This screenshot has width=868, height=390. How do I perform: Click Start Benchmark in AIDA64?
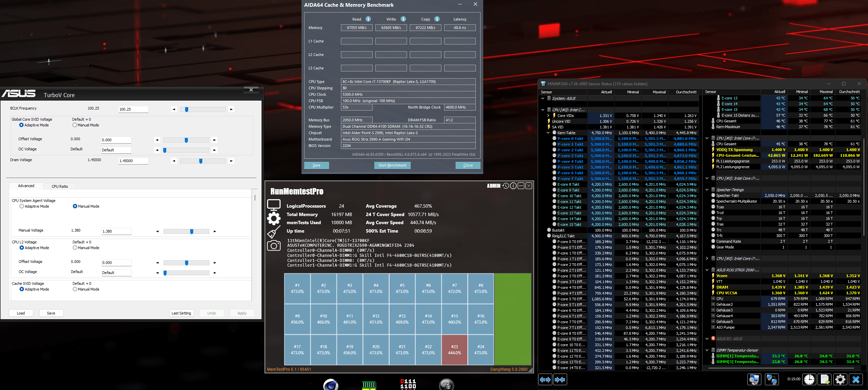[x=392, y=165]
